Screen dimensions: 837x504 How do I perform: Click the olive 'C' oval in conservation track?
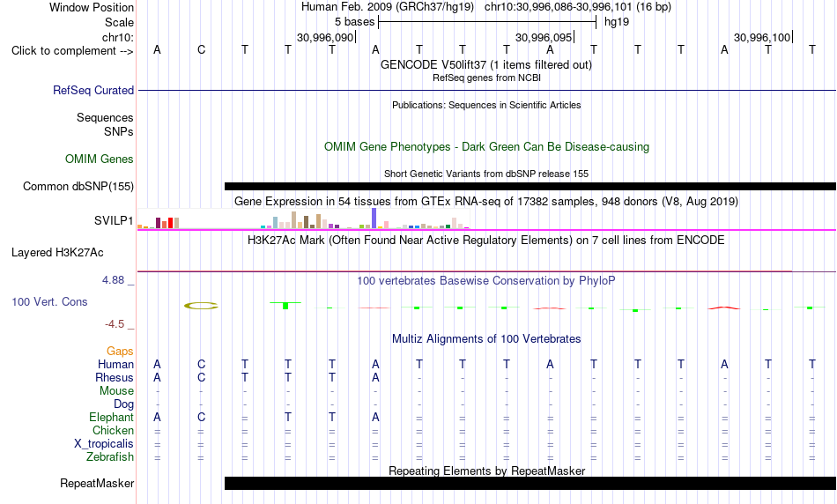coord(201,306)
